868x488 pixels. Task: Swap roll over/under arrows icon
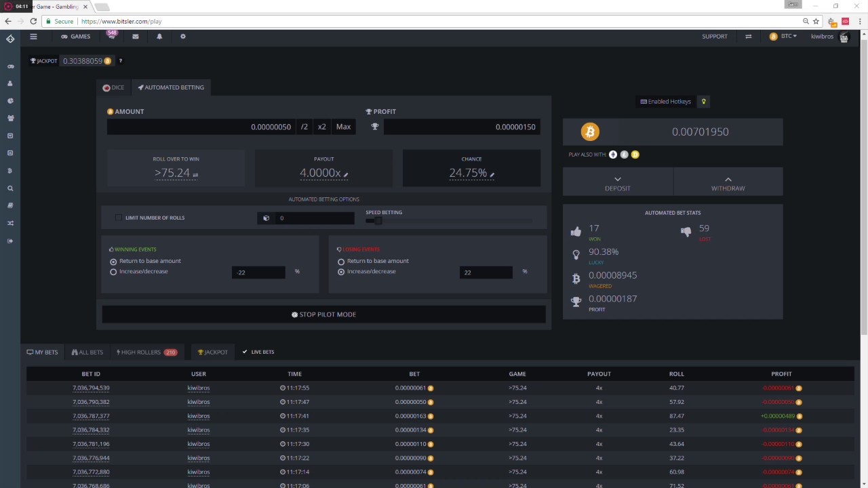click(195, 175)
